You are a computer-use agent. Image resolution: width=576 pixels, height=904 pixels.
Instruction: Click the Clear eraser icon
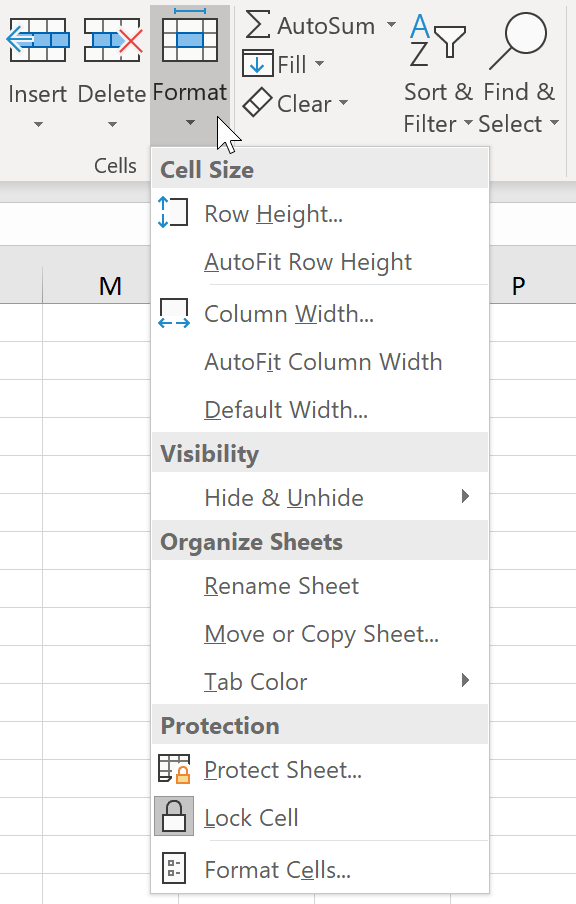click(x=257, y=103)
